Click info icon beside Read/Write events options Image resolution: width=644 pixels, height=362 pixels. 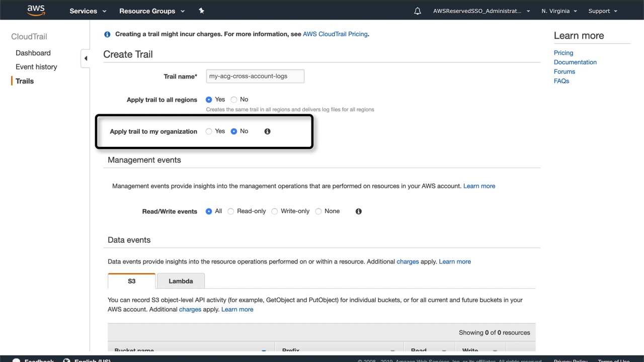[x=358, y=211]
